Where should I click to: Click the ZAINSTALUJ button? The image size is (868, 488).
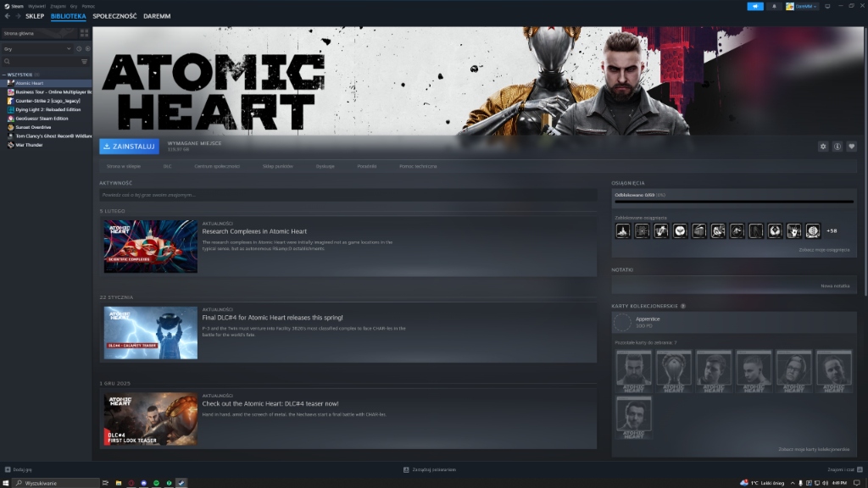[x=129, y=147]
